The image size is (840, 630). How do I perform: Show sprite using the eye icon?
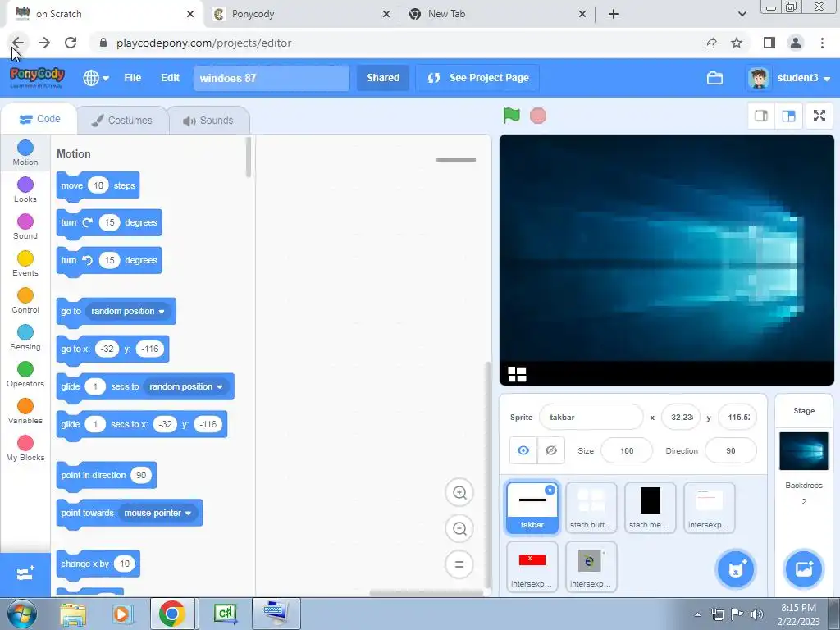[523, 450]
